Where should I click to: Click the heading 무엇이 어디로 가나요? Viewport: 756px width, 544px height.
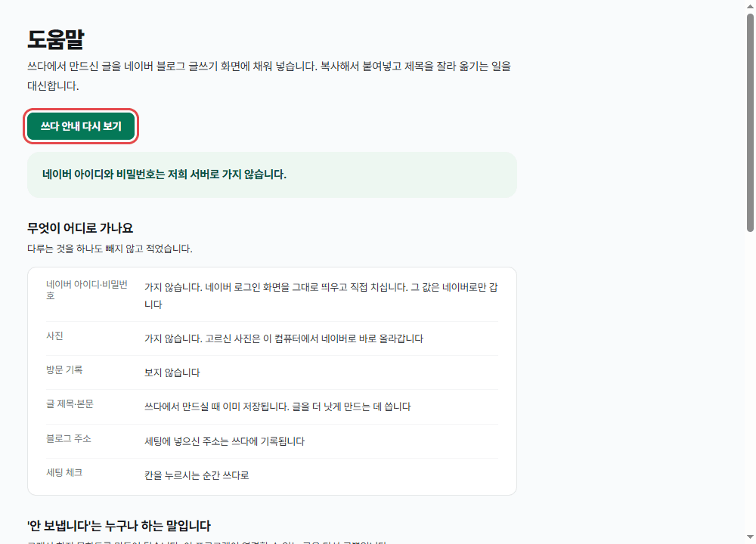coord(80,228)
